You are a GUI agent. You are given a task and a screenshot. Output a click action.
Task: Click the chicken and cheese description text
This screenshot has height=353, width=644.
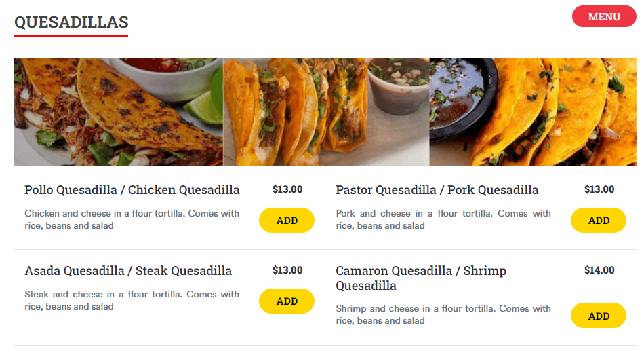point(132,219)
